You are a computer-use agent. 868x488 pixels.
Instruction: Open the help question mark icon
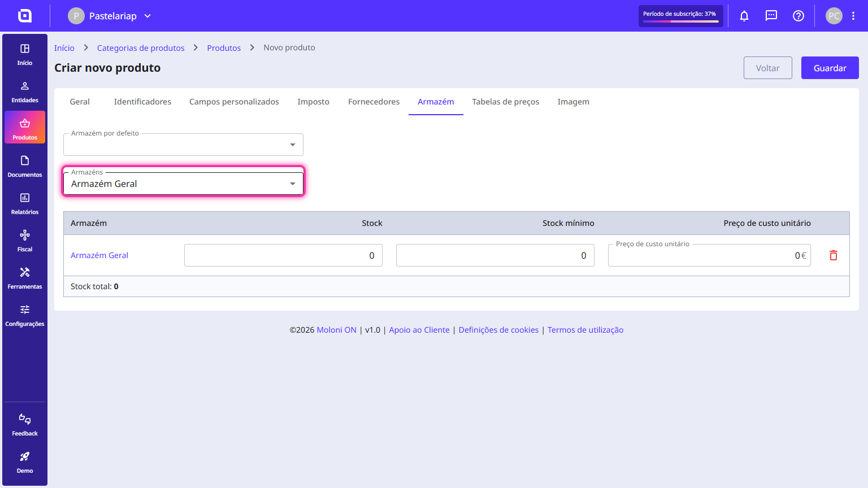pyautogui.click(x=798, y=16)
